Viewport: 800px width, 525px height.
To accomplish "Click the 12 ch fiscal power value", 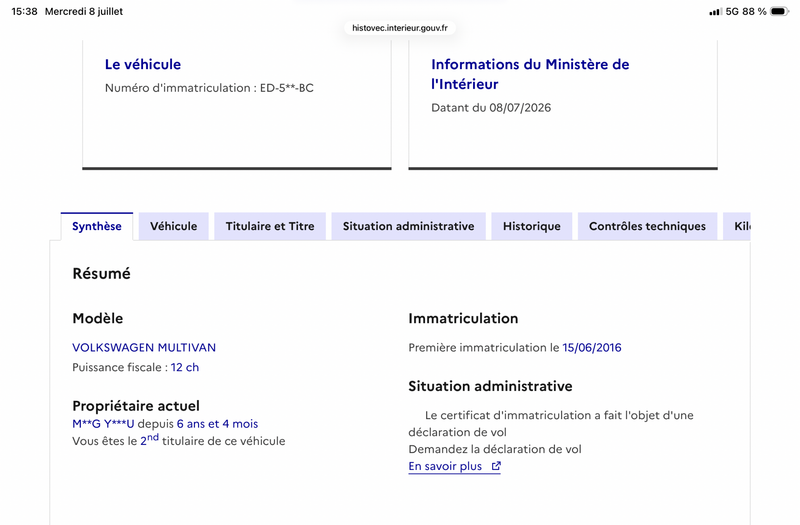I will (x=185, y=367).
